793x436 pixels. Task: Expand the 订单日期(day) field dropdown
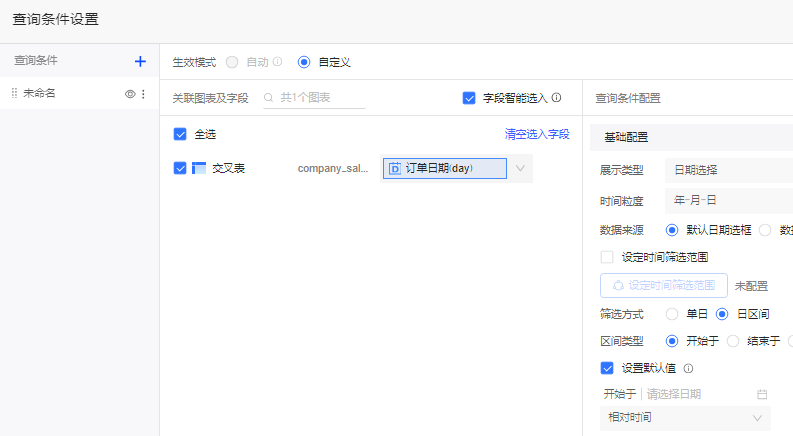520,168
